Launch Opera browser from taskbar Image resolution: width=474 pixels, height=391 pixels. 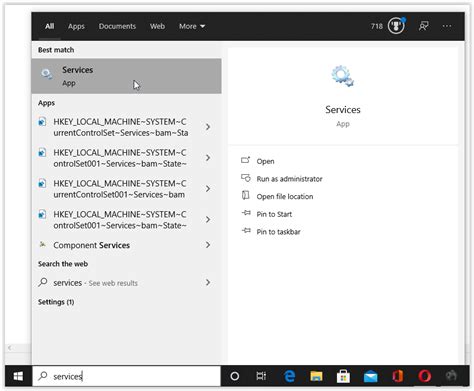tap(425, 376)
